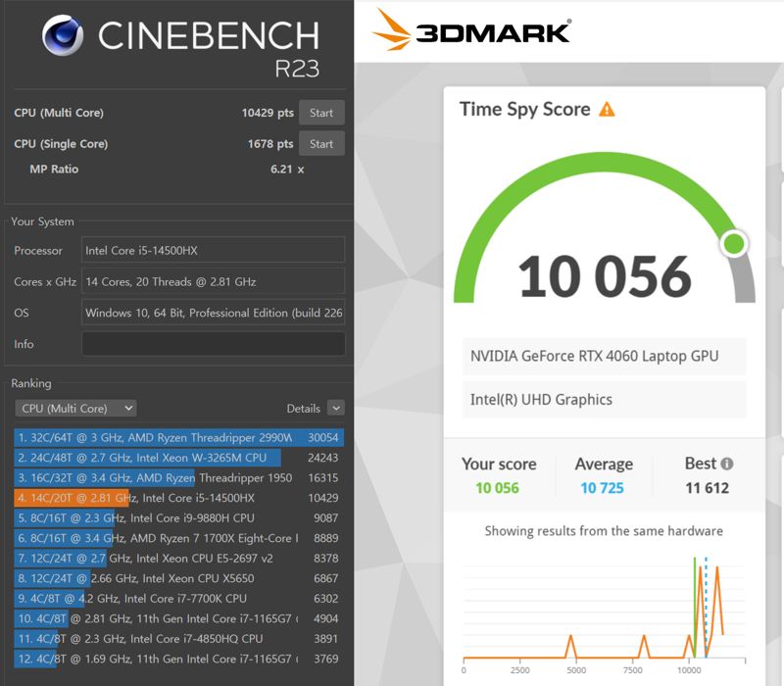Select the Core i7-7700K ranking entry

point(178,598)
